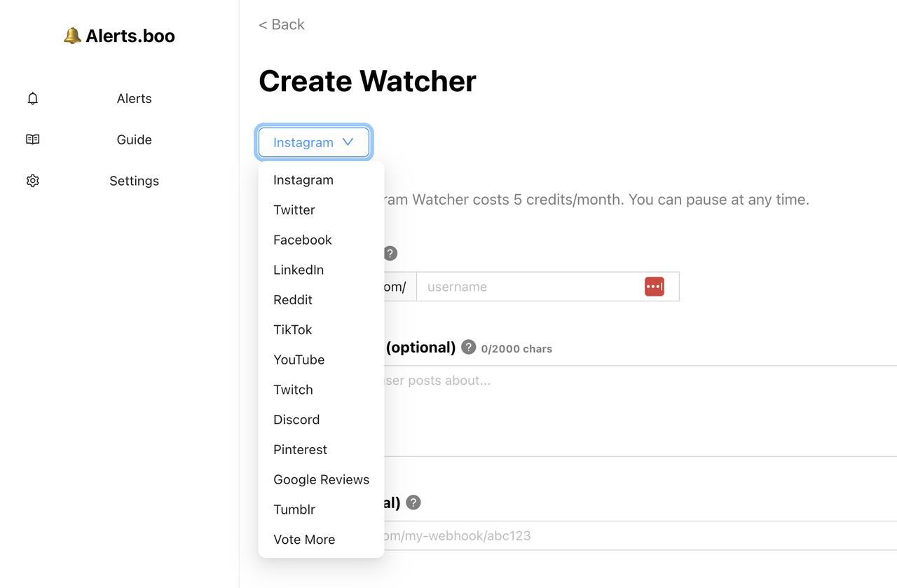Click help icon above the webhook field
This screenshot has width=897, height=588.
413,502
